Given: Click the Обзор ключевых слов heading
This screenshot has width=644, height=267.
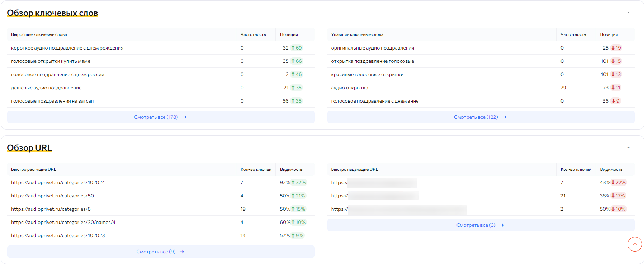Looking at the screenshot, I should pyautogui.click(x=52, y=13).
